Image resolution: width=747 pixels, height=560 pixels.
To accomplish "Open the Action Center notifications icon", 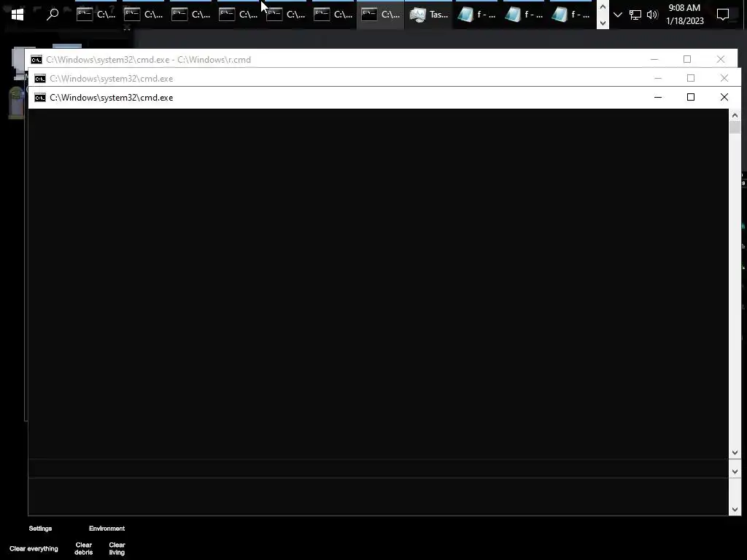I will pos(723,15).
